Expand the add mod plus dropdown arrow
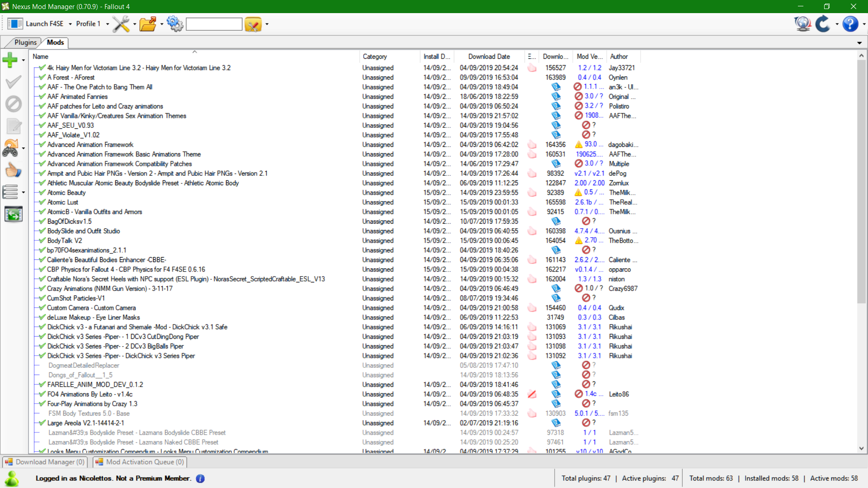Image resolution: width=868 pixels, height=488 pixels. click(x=23, y=60)
